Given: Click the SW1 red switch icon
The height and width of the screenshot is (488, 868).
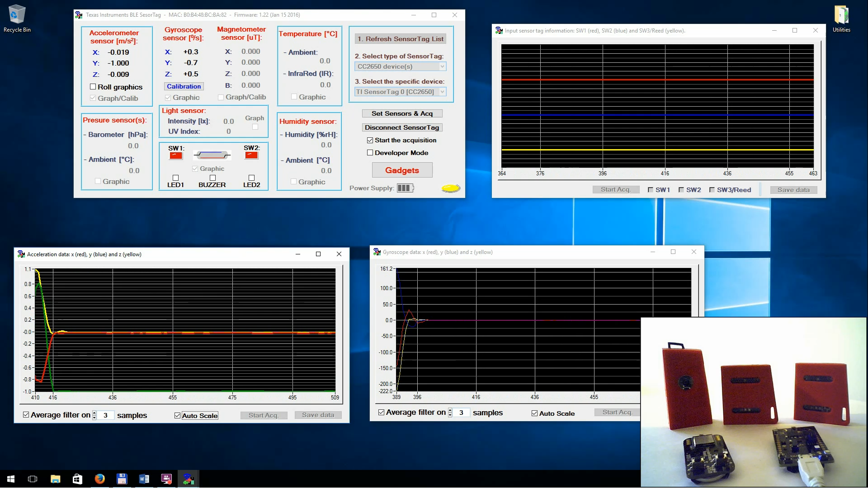Looking at the screenshot, I should pyautogui.click(x=175, y=155).
